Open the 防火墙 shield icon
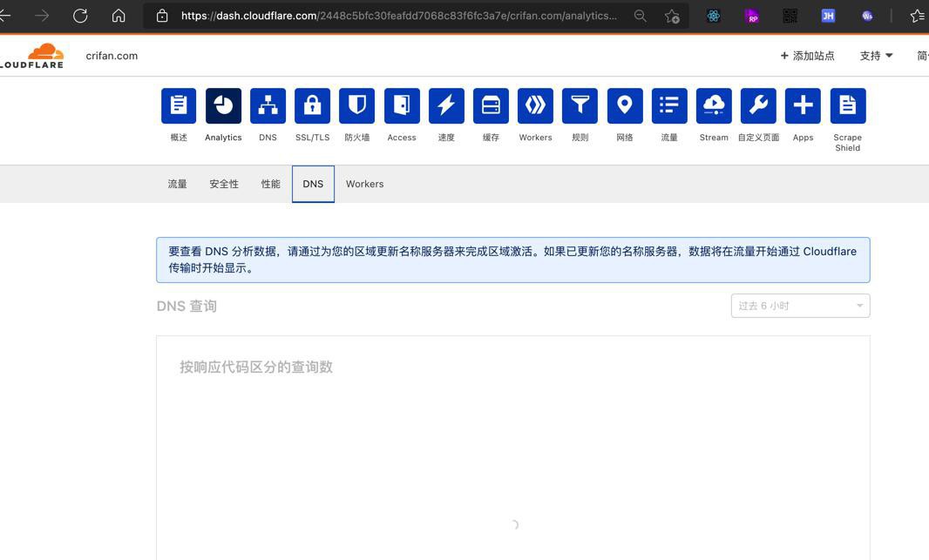The image size is (929, 560). pos(356,105)
